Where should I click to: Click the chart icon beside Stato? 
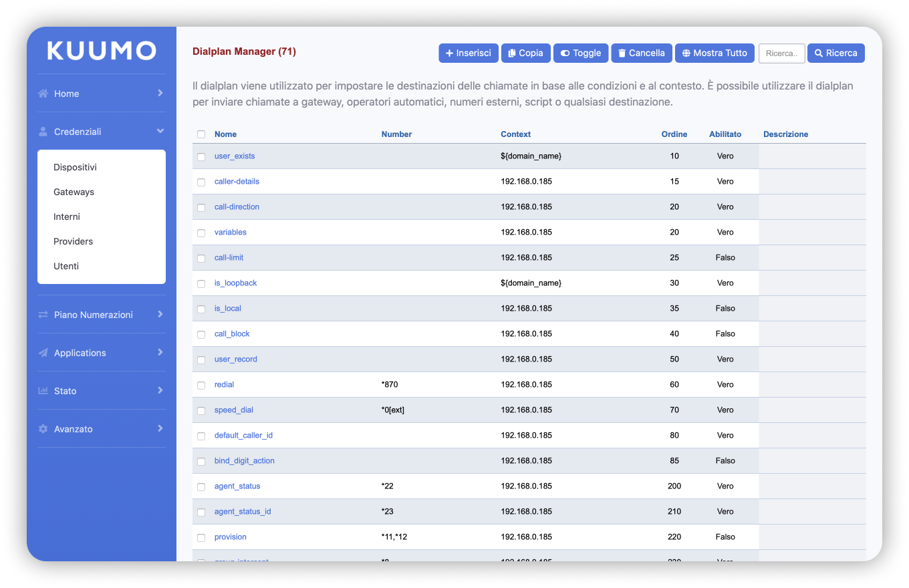click(x=43, y=391)
